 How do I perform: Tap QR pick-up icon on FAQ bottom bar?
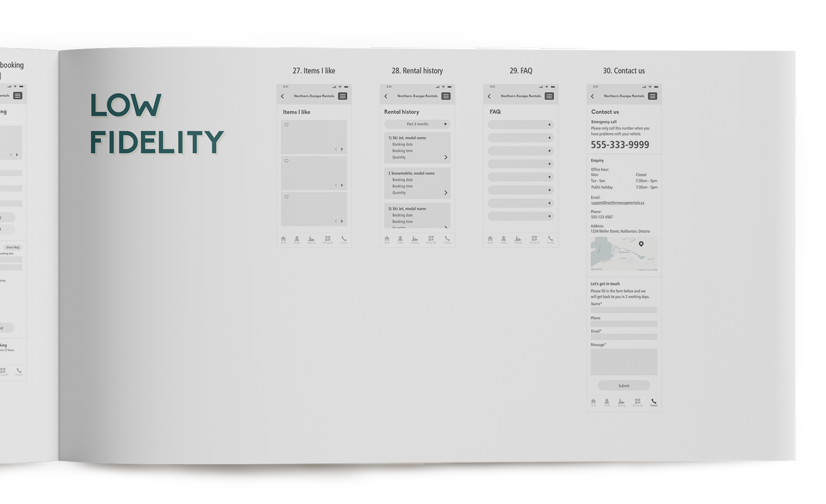[534, 239]
